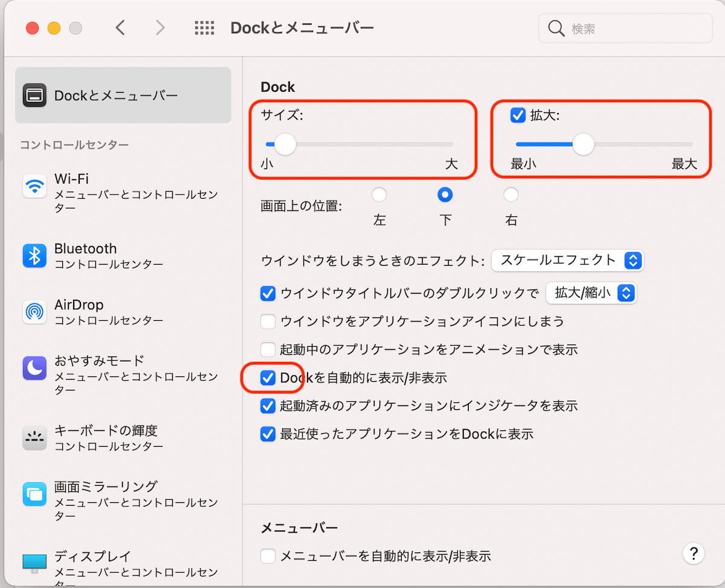Click the キーボードの輝度 icon
Viewport: 725px width, 588px height.
coord(34,438)
